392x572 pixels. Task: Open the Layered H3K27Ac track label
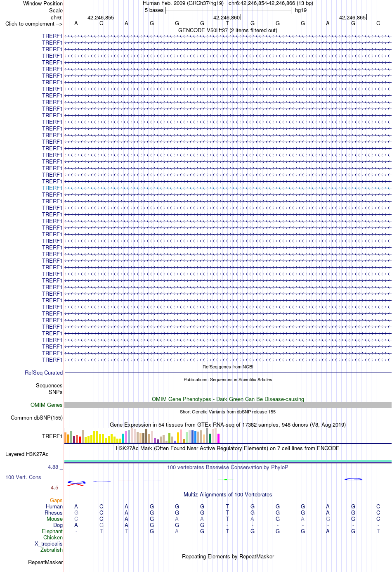pyautogui.click(x=27, y=454)
